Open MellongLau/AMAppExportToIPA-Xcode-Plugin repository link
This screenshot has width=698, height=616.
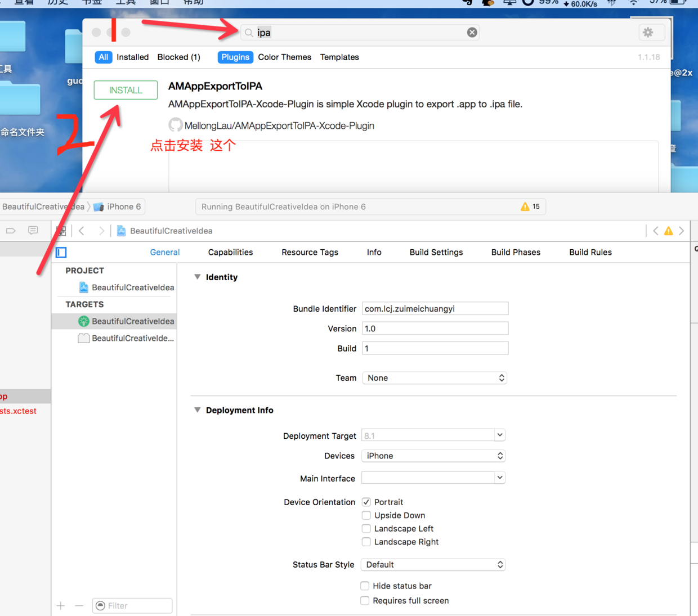pos(279,125)
